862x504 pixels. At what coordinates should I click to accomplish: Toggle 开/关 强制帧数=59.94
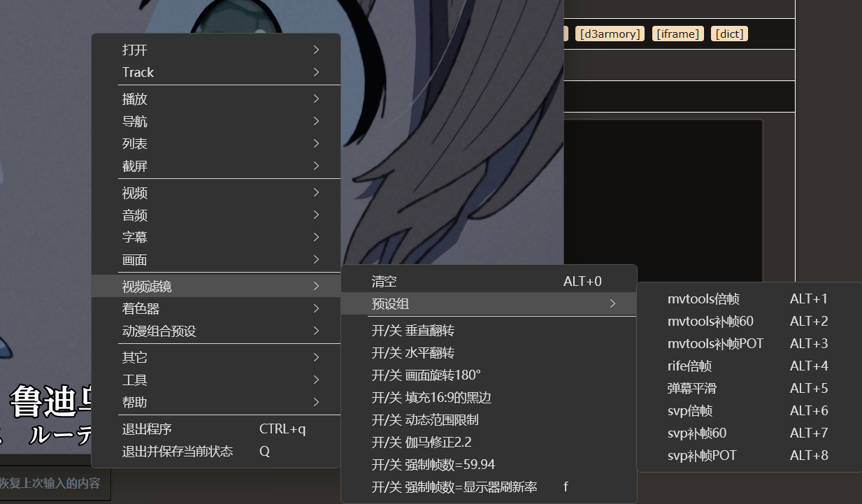coord(489,464)
